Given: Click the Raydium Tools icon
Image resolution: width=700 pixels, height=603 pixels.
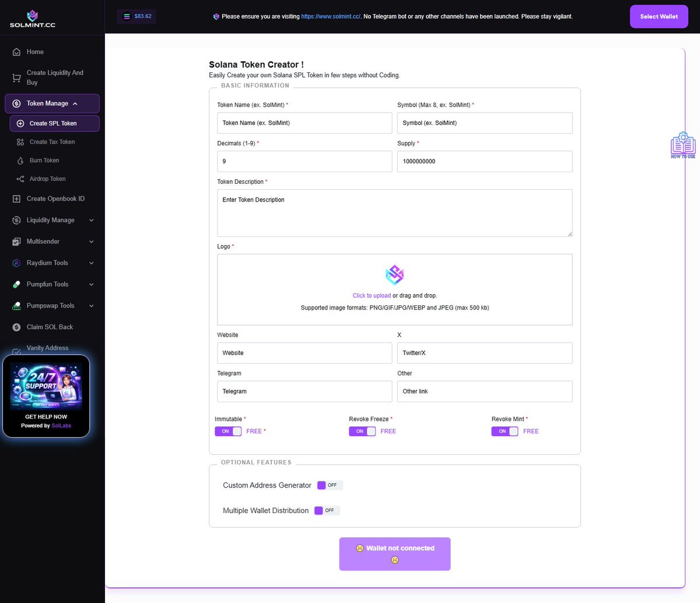Looking at the screenshot, I should coord(16,263).
